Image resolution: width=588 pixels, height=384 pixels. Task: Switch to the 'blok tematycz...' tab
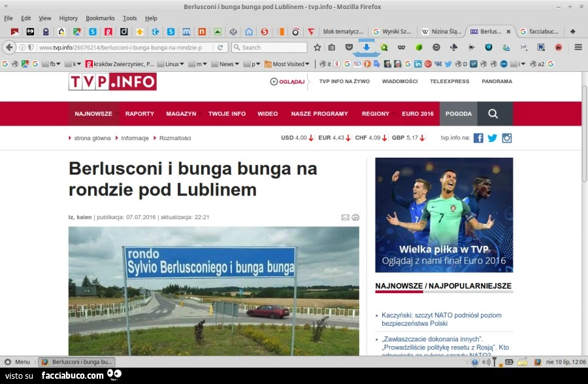tap(343, 31)
